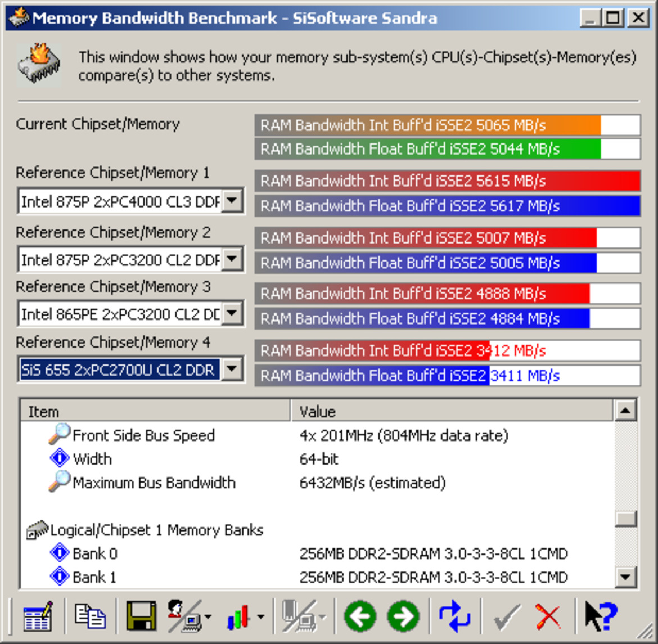Maximize the Memory Bandwidth Benchmark window
This screenshot has width=658, height=644.
click(x=612, y=18)
